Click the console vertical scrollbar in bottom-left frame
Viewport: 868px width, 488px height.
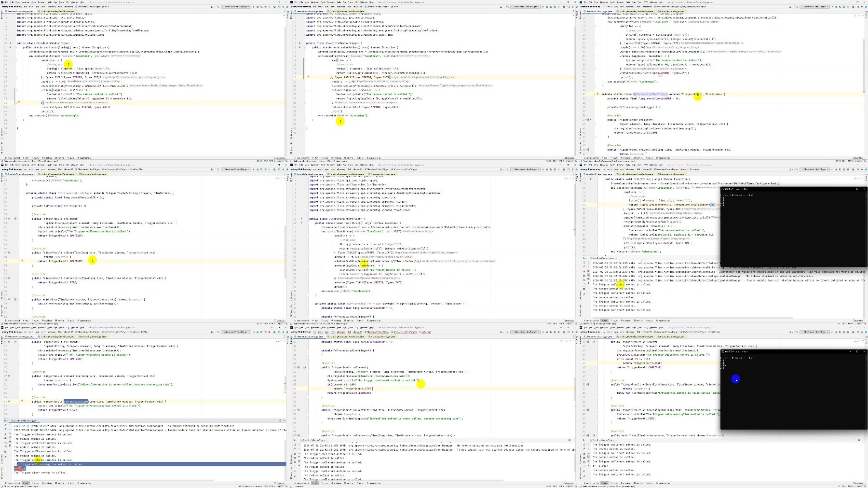285,460
